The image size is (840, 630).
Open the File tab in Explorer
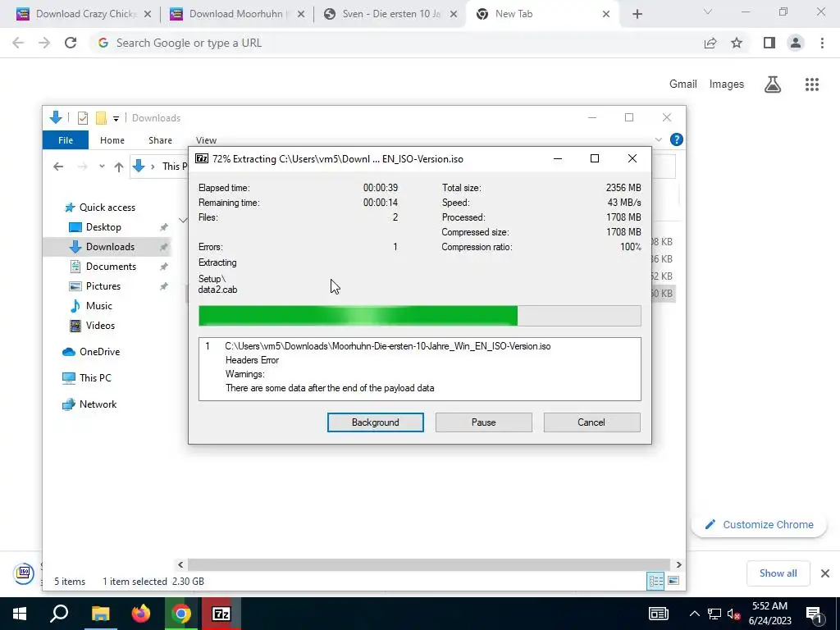click(66, 139)
